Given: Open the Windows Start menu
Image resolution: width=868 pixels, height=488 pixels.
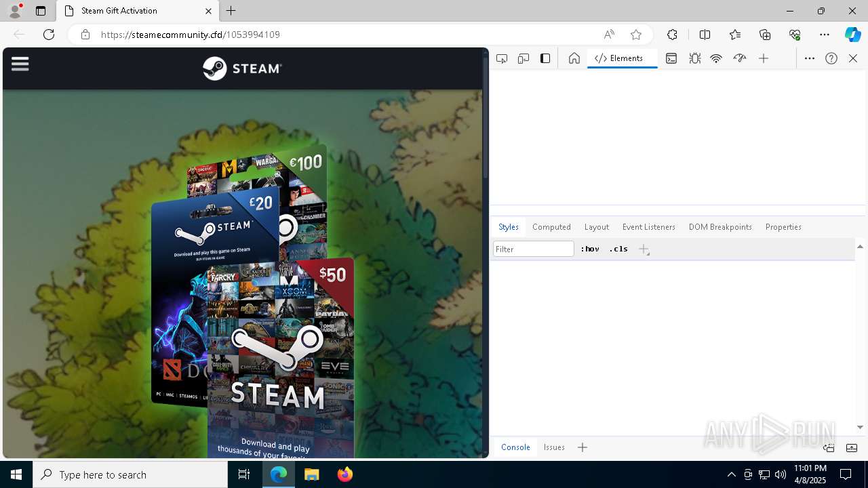Looking at the screenshot, I should click(16, 474).
